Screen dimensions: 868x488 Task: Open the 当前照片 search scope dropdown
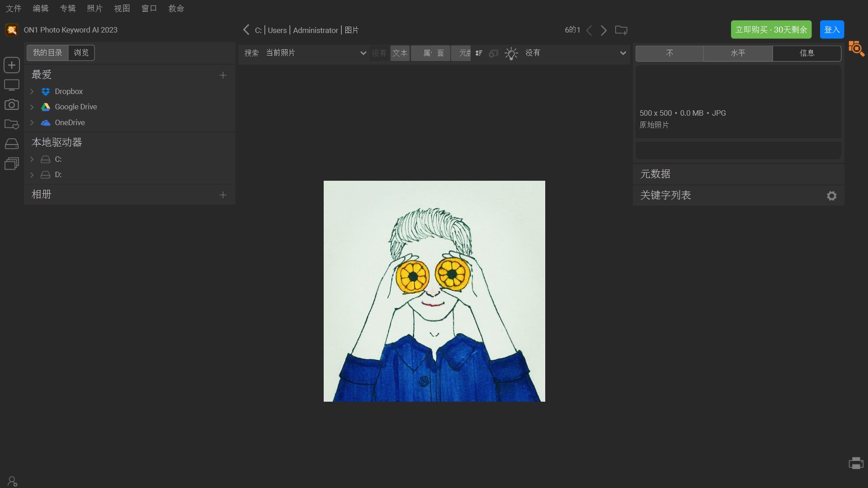click(316, 53)
